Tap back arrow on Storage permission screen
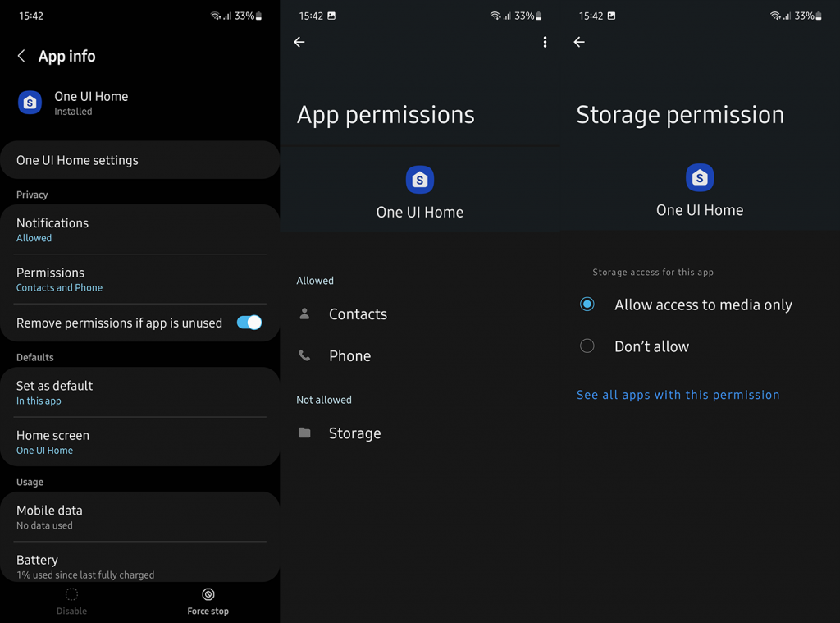This screenshot has width=840, height=623. 579,42
